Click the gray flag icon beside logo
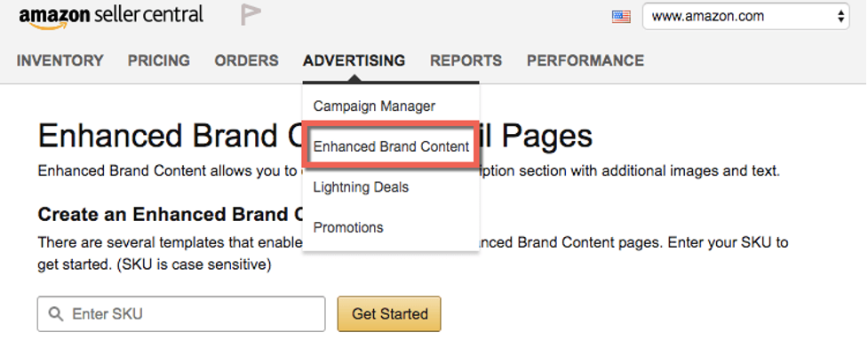868x355 pixels. point(250,15)
